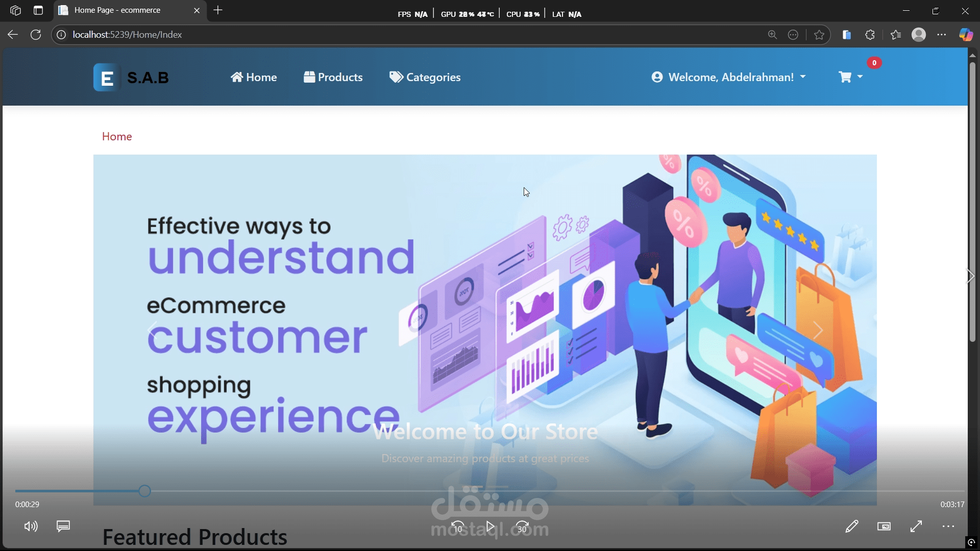Click the video progress bar handle
980x551 pixels.
144,490
